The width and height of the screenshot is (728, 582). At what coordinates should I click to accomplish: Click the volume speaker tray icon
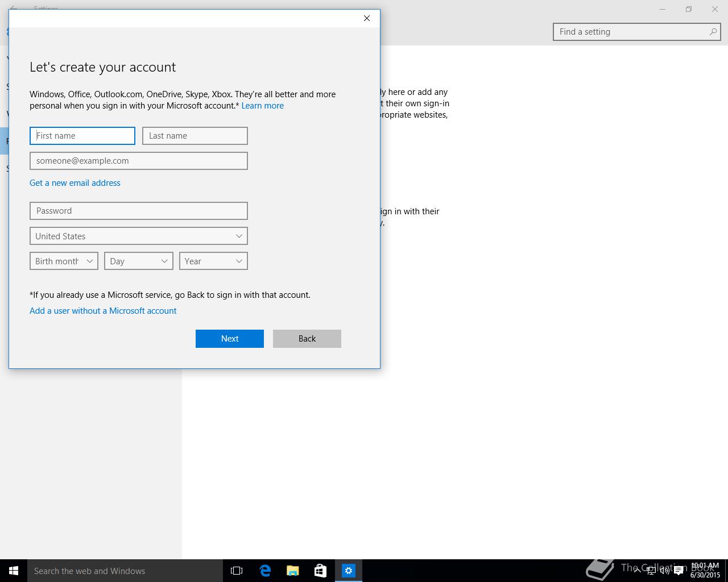[x=665, y=571]
